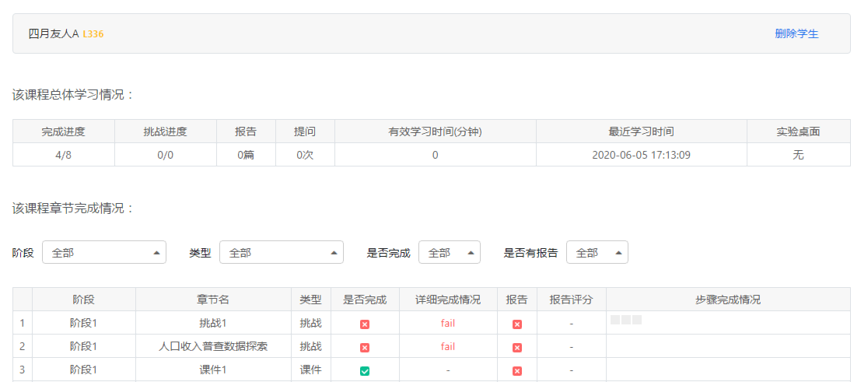Click the 完成进度 value 4/8

pyautogui.click(x=63, y=155)
